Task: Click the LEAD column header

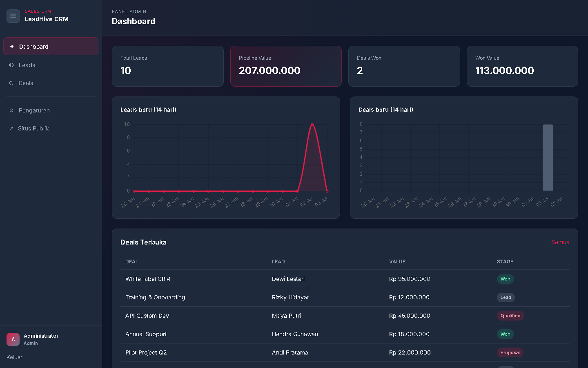Action: pyautogui.click(x=278, y=262)
